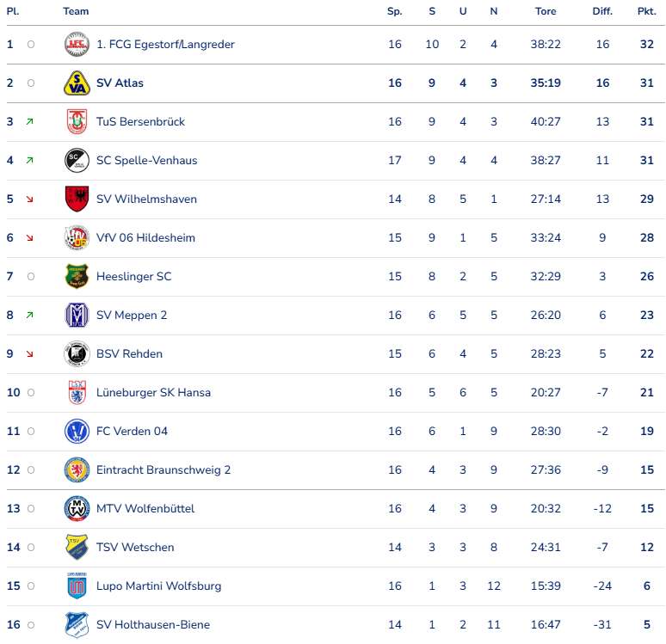
Task: Click the VfV 06 Hildesheim logo
Action: [x=77, y=238]
